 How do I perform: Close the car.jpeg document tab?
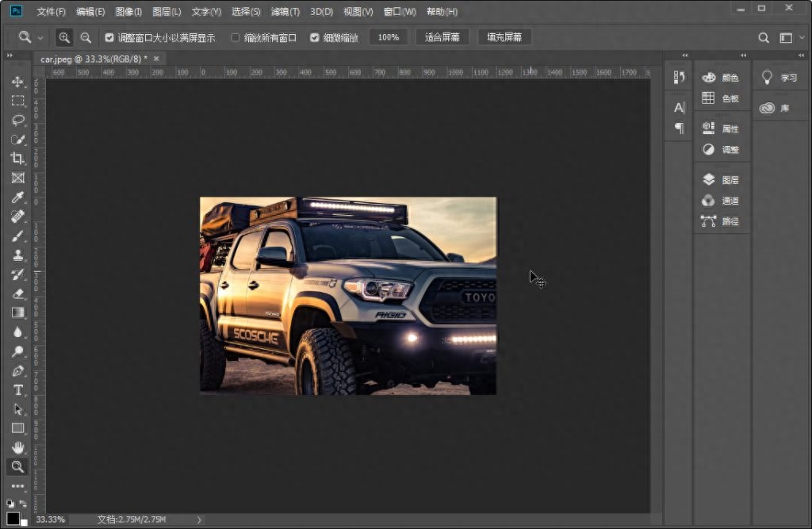tap(156, 59)
